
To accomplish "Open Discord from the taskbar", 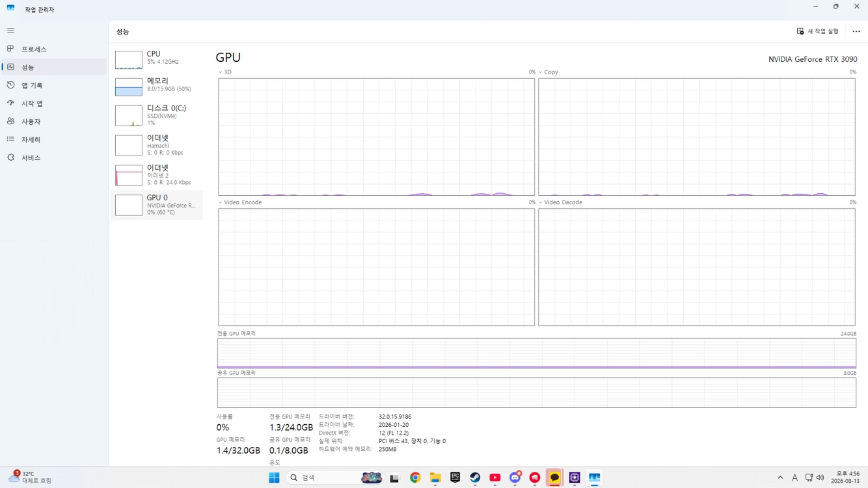I will (x=515, y=478).
